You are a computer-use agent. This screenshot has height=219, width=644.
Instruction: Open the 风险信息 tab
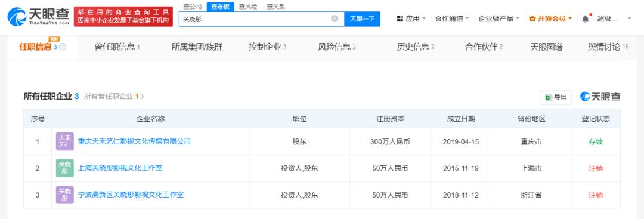tap(337, 47)
